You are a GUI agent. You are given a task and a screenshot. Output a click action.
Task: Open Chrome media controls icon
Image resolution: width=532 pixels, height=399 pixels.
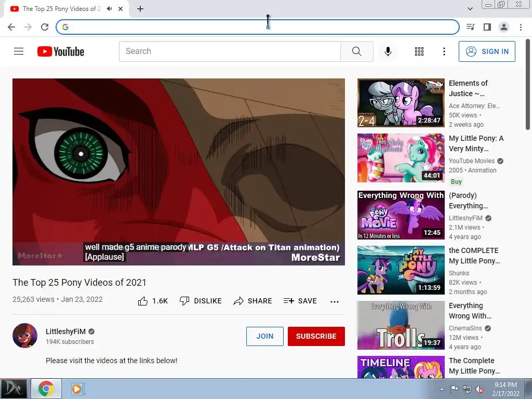(471, 27)
